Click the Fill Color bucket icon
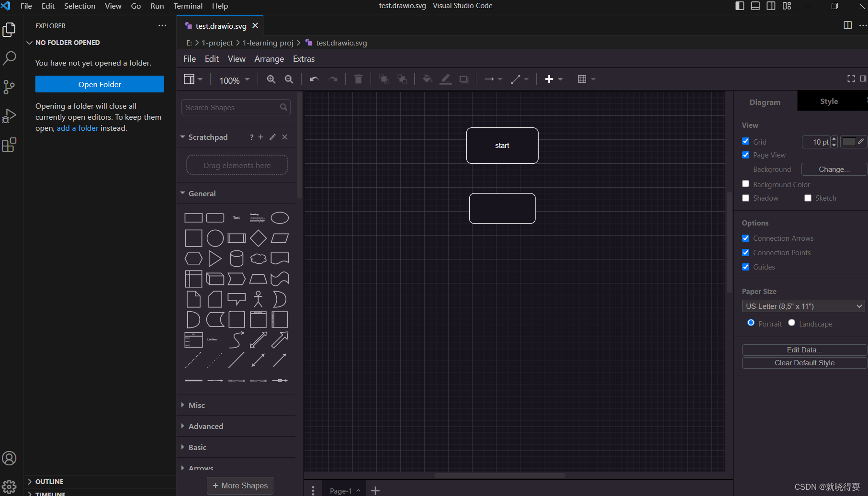 pos(427,79)
